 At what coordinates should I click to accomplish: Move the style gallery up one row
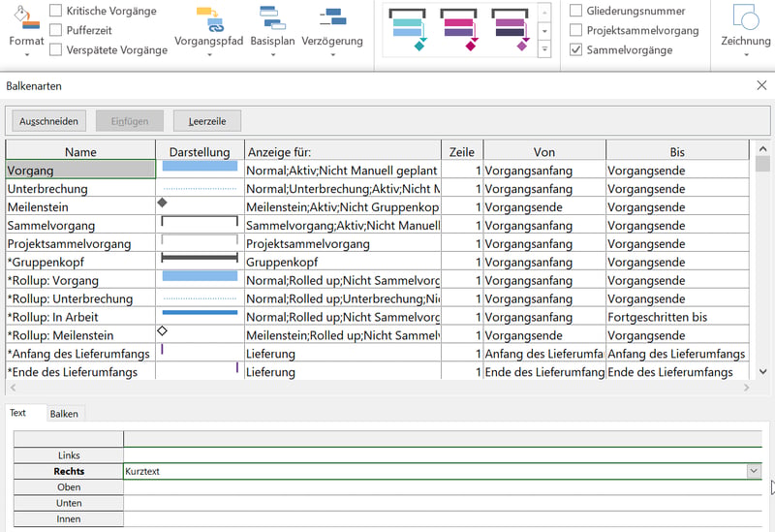(544, 13)
